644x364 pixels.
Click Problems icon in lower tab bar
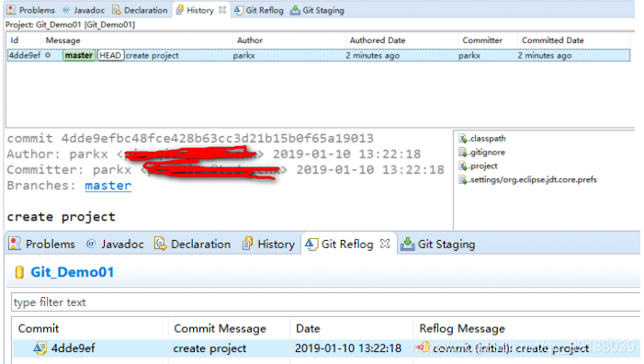tap(15, 244)
